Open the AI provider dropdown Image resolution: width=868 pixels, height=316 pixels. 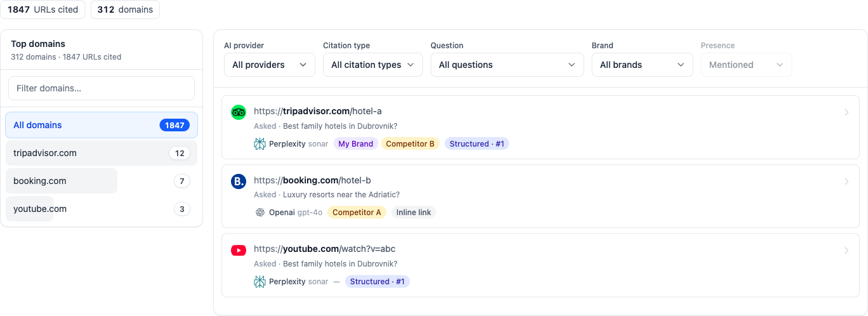270,65
